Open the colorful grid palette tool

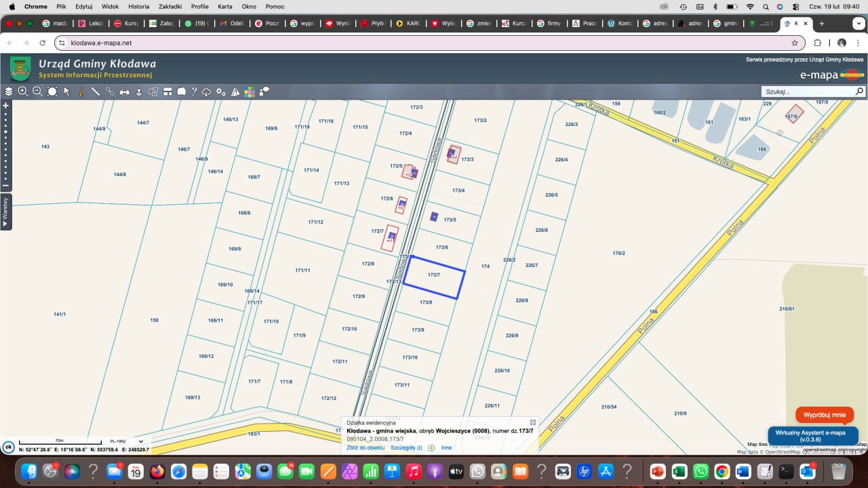pyautogui.click(x=250, y=91)
